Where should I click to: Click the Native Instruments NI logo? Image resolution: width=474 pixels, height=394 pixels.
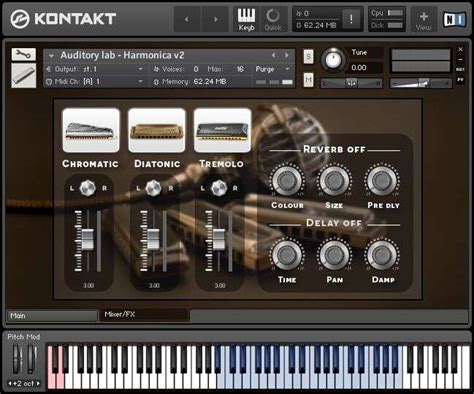tap(454, 19)
